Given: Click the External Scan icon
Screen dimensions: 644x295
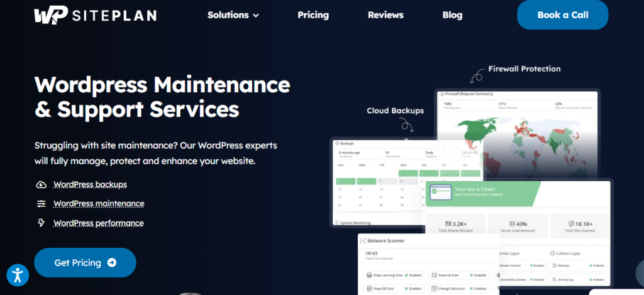Looking at the screenshot, I should [x=434, y=275].
